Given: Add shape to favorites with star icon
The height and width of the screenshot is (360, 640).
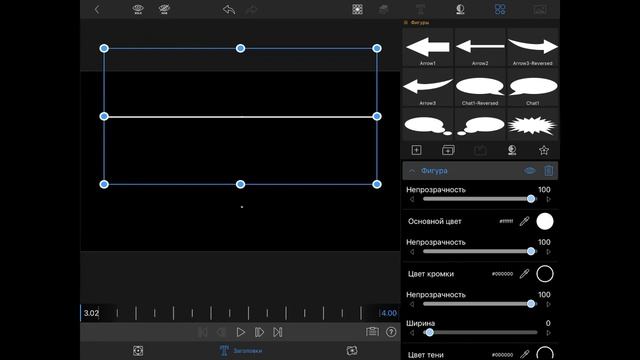Looking at the screenshot, I should coord(544,150).
